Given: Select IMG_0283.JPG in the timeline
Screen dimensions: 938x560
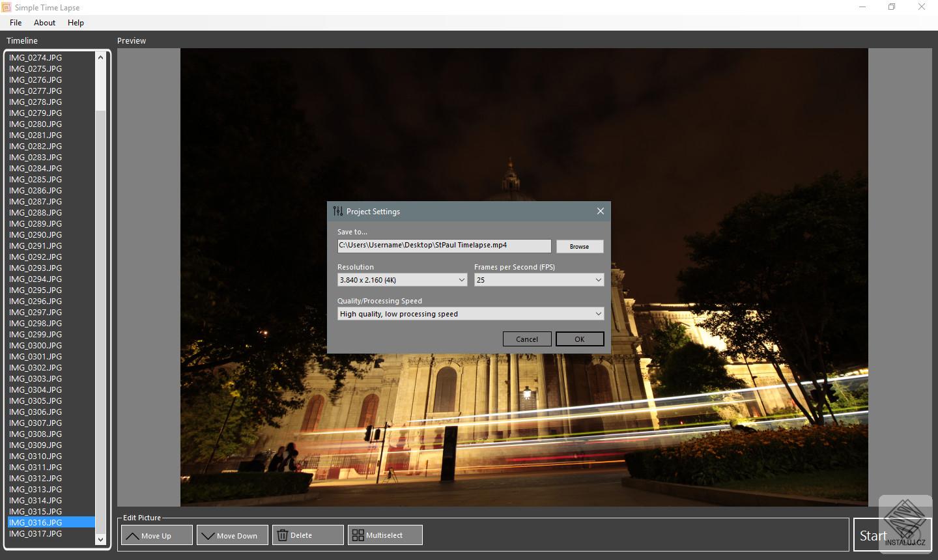Looking at the screenshot, I should click(x=51, y=157).
